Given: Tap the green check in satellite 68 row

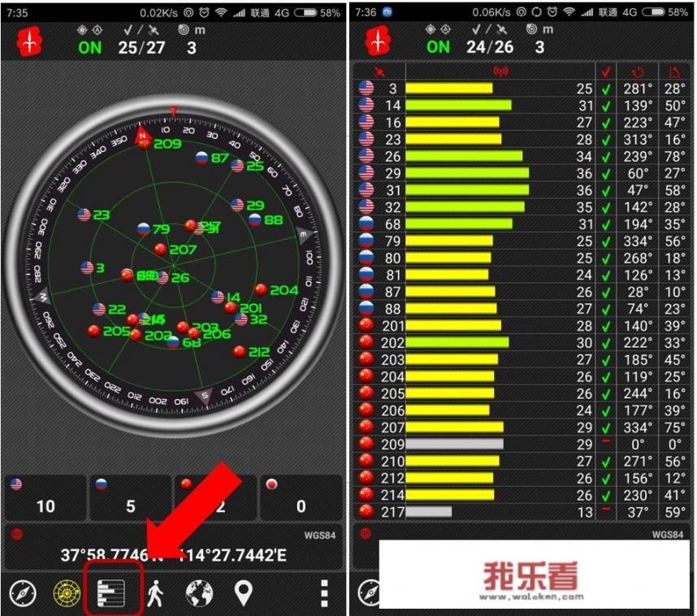Looking at the screenshot, I should 606,224.
